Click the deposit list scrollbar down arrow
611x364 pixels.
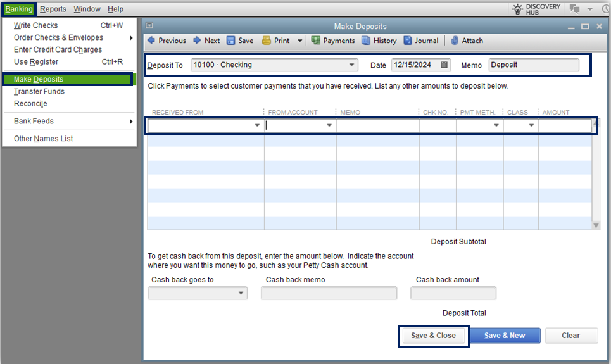click(596, 225)
